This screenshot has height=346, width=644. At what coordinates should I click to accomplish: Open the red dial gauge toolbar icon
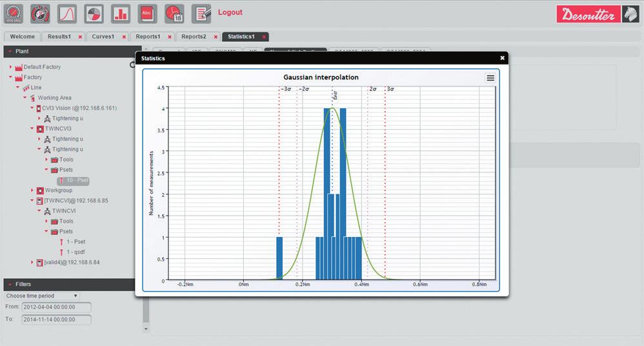[40, 14]
